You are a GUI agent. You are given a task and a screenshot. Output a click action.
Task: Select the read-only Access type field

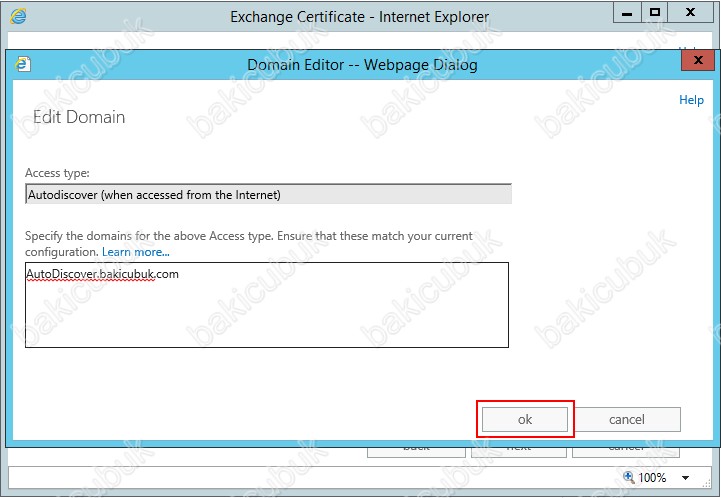269,194
